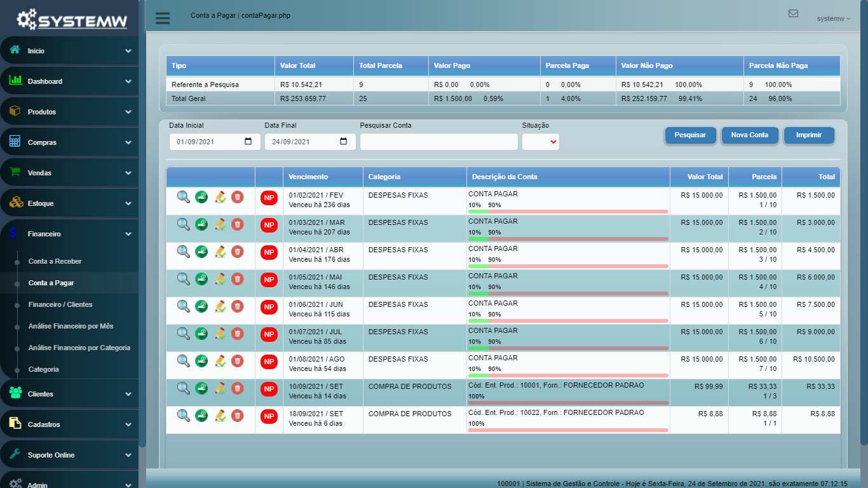
Task: Open the hamburger menu icon in header
Action: coord(163,18)
